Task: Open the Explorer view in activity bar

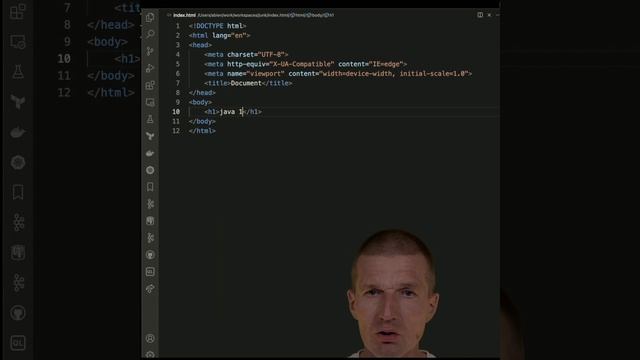Action: (150, 18)
